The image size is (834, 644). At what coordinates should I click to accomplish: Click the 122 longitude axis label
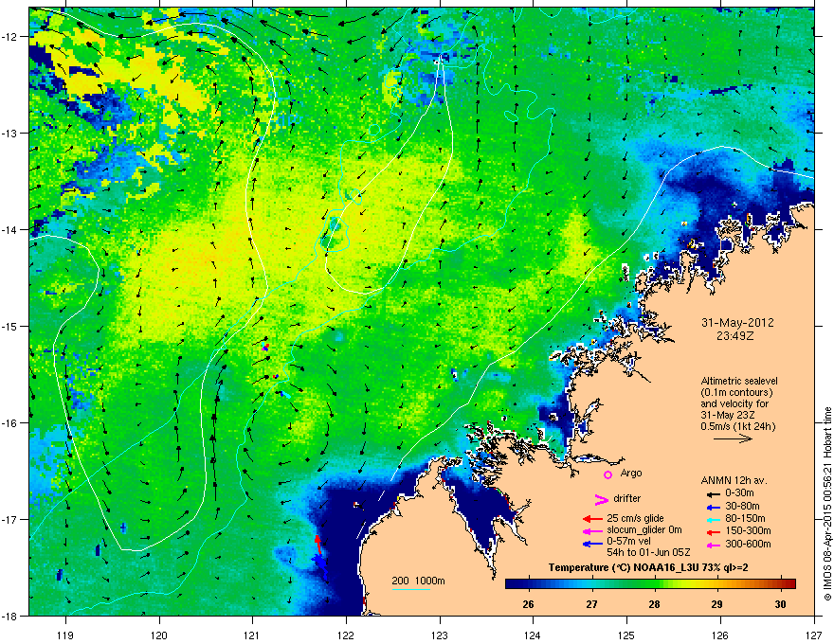point(346,635)
